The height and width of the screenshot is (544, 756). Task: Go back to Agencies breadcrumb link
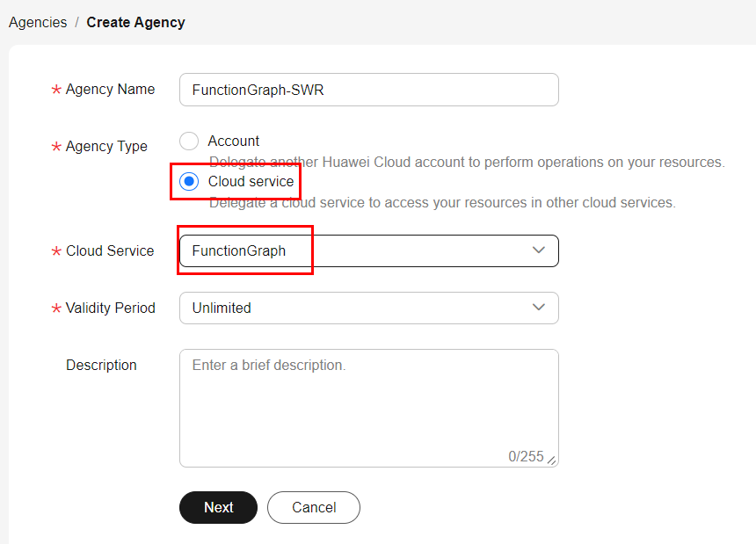pos(38,23)
